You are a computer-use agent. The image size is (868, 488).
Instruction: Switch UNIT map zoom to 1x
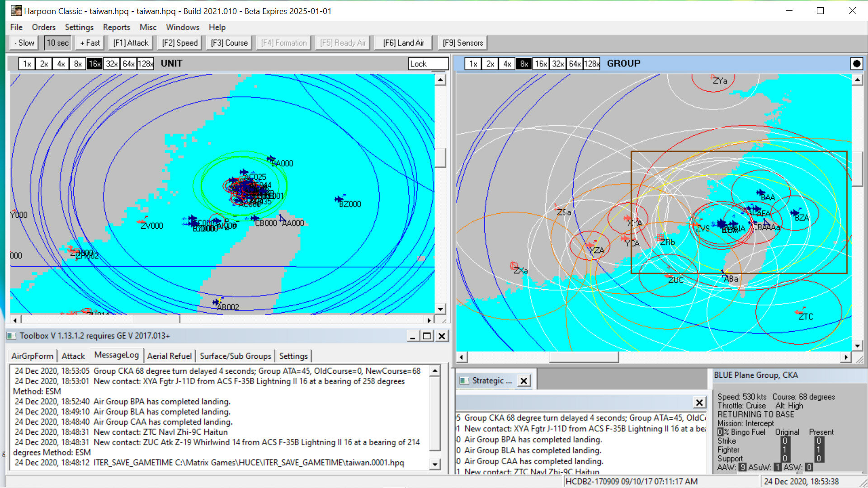tap(27, 64)
